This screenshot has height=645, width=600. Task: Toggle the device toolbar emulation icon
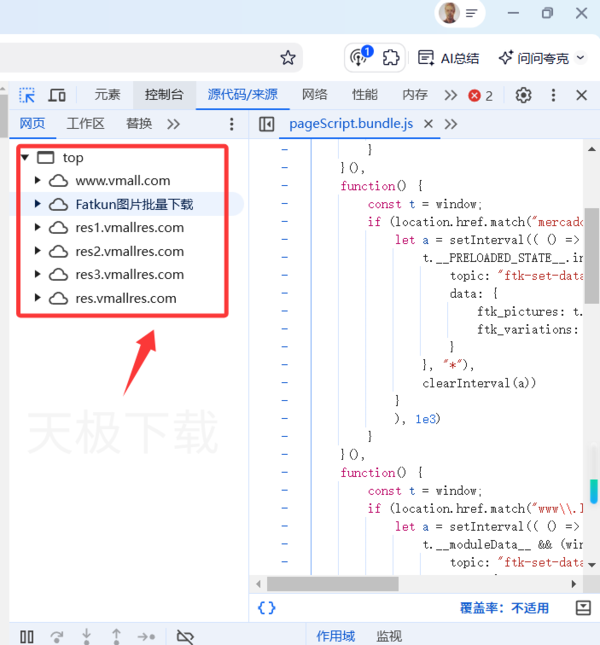pos(57,95)
